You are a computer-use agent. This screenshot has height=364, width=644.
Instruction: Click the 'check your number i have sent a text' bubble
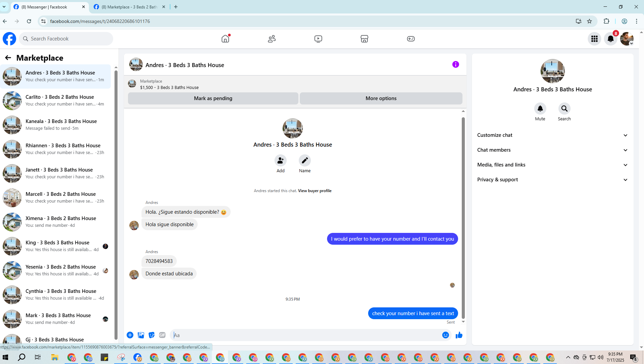click(x=413, y=313)
